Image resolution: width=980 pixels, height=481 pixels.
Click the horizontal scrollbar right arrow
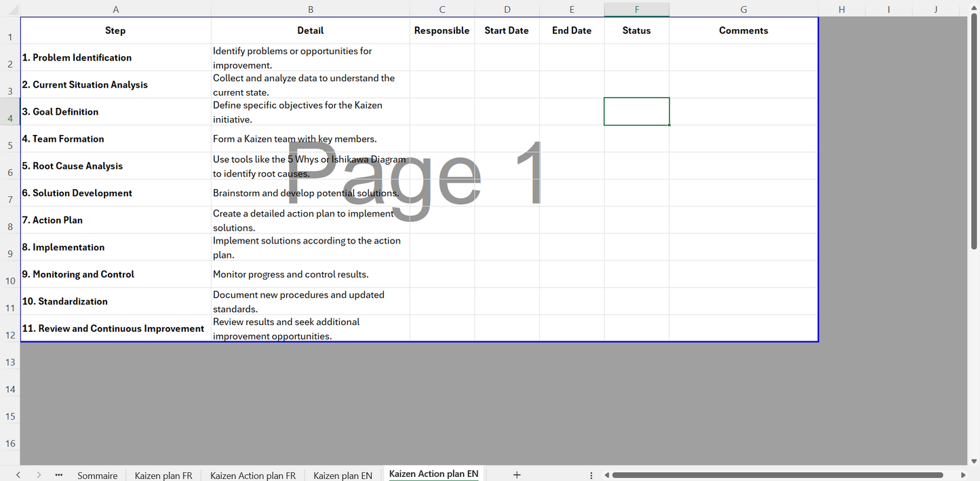(x=964, y=475)
